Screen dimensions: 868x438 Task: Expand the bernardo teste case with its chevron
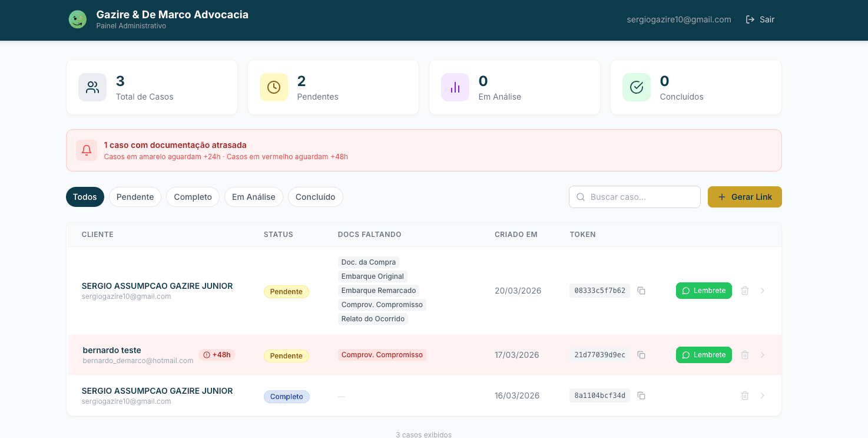coord(763,355)
